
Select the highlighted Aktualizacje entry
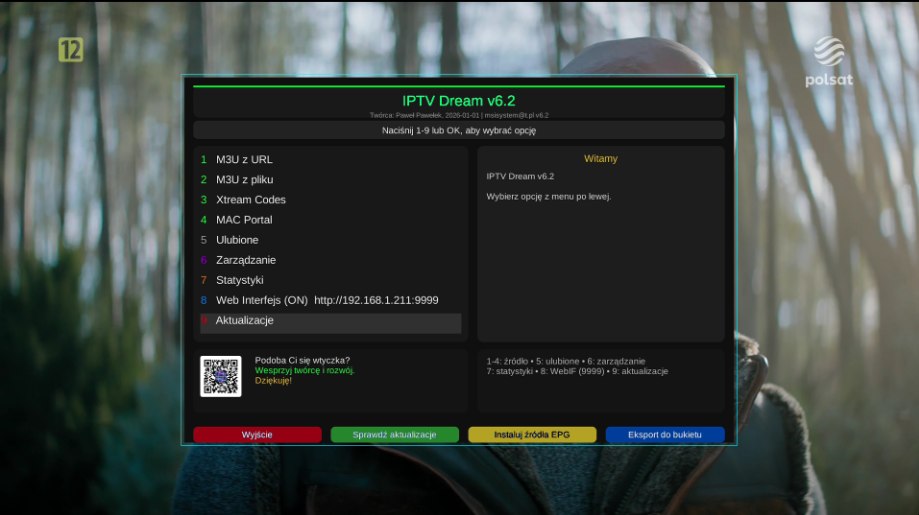(244, 321)
